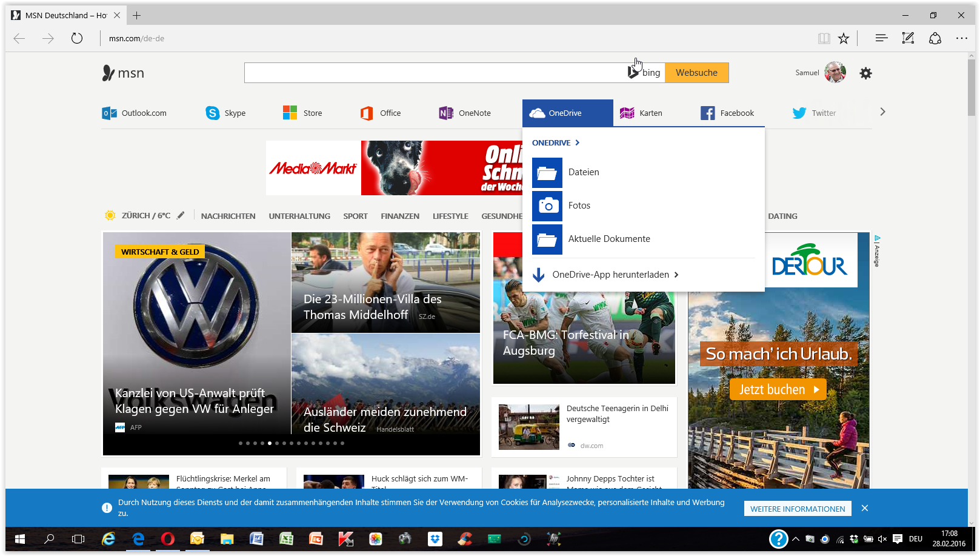Select the FINANZEN category

click(x=400, y=216)
